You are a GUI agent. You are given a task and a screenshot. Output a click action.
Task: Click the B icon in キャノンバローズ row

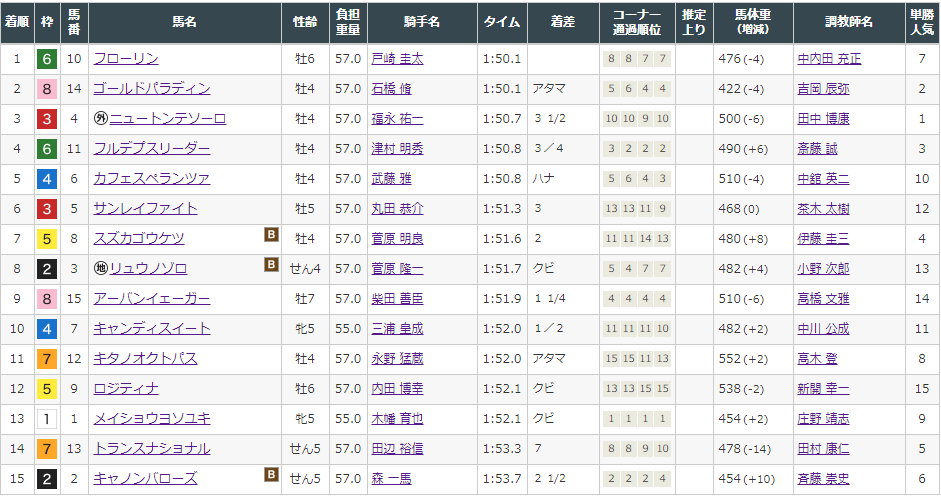coord(271,474)
